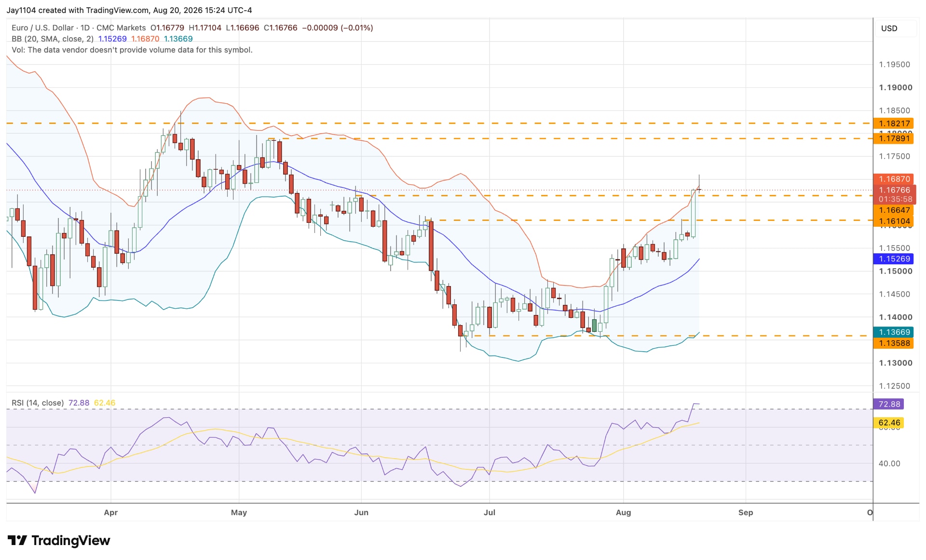
Task: Select the 1.17891 orange price label
Action: (x=894, y=138)
